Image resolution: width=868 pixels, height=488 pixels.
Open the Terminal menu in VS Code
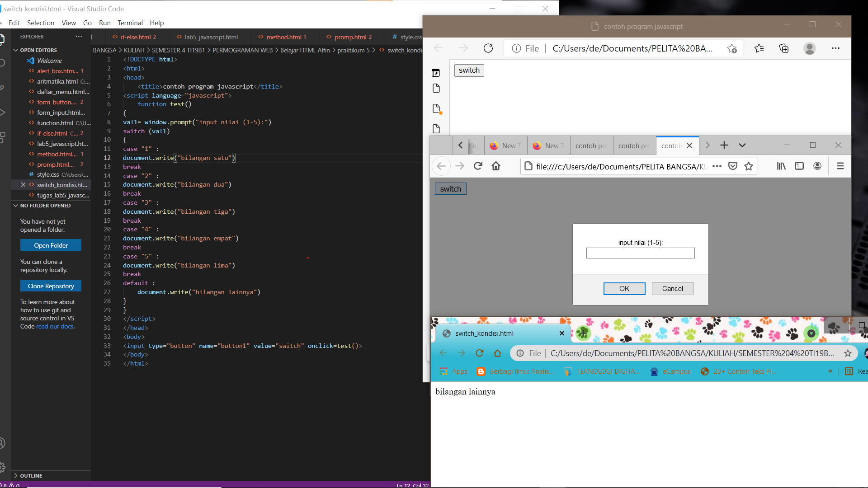click(x=130, y=23)
